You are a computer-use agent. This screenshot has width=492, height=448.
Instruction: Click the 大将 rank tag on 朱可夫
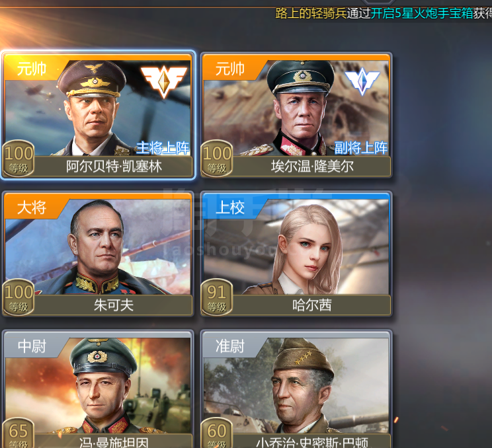(x=32, y=207)
